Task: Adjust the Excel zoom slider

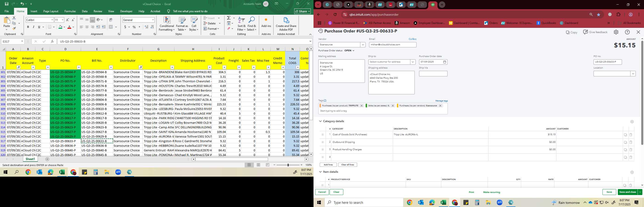Action: [288, 165]
